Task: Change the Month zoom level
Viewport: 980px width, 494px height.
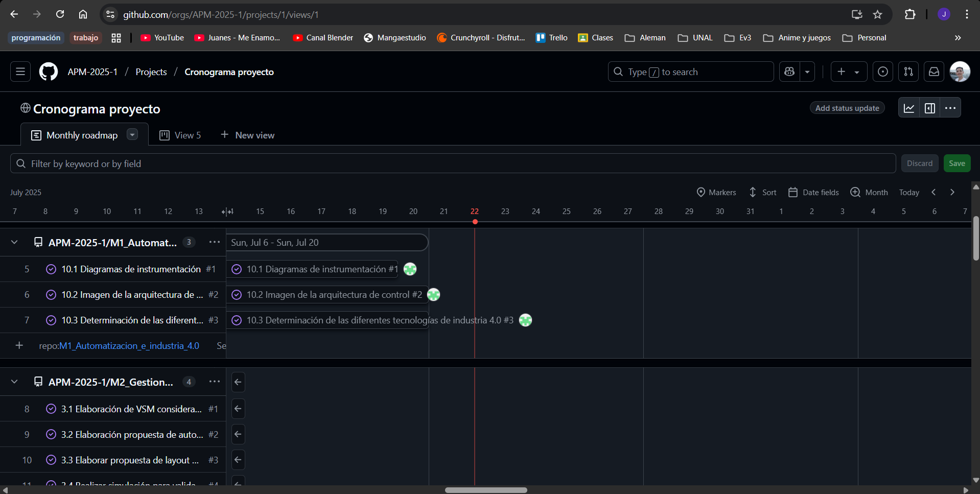Action: [869, 193]
